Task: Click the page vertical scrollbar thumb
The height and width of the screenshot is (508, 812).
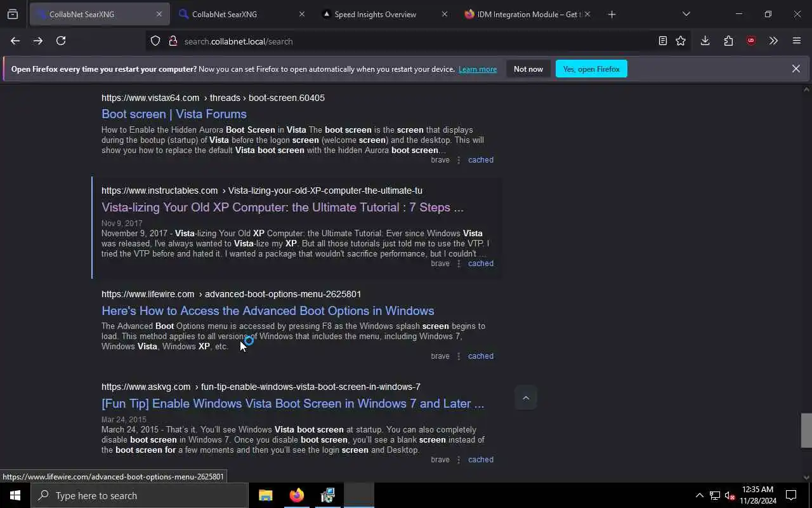Action: tap(806, 431)
